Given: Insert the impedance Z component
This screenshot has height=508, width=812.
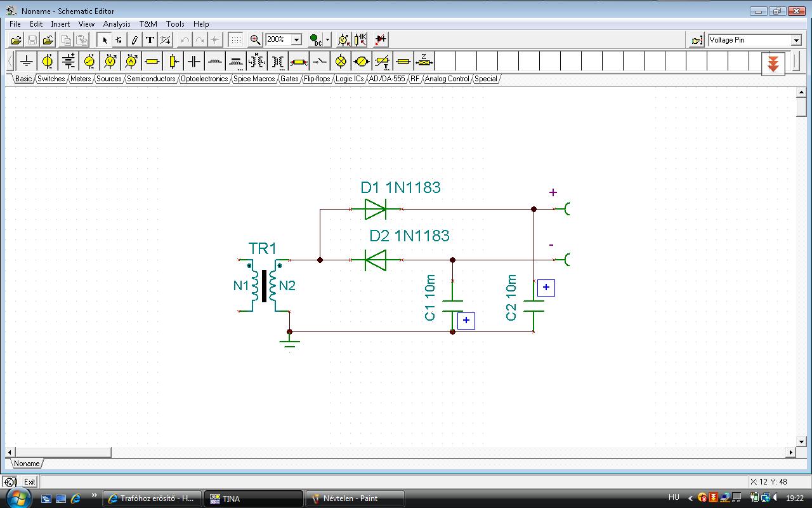Looking at the screenshot, I should click(424, 61).
